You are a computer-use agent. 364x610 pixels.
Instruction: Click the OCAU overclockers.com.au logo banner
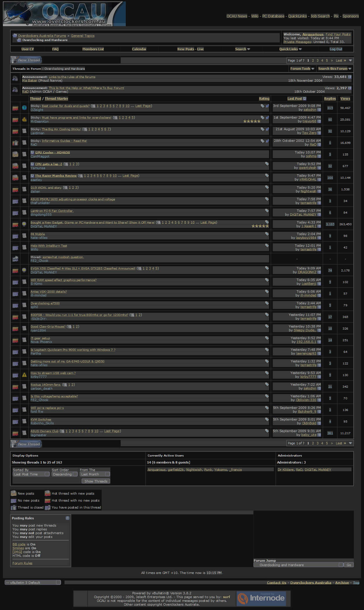pyautogui.click(x=64, y=14)
